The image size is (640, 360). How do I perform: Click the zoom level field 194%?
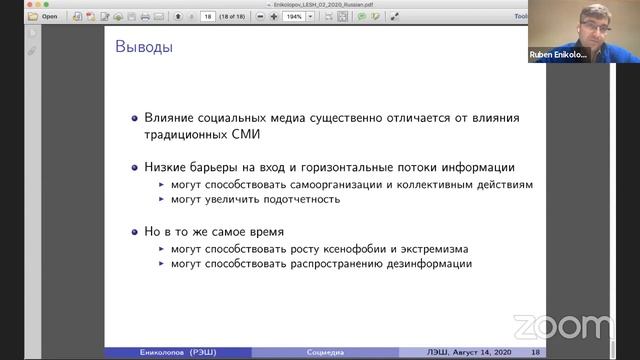(294, 17)
